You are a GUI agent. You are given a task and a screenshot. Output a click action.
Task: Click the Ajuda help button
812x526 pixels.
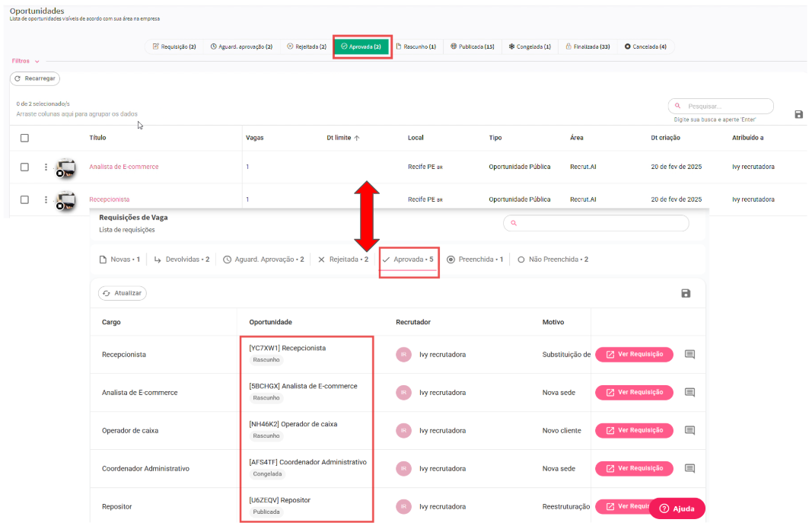(677, 508)
